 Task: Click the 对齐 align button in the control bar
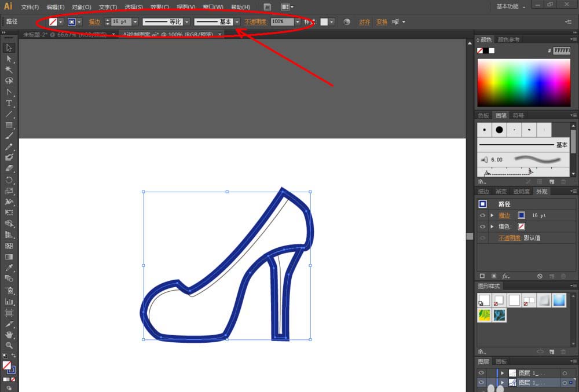pyautogui.click(x=364, y=22)
